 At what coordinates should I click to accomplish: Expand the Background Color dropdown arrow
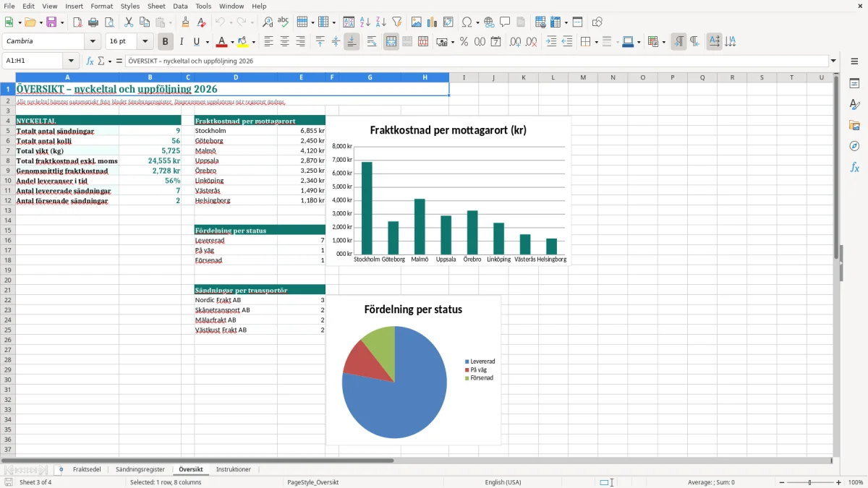254,42
